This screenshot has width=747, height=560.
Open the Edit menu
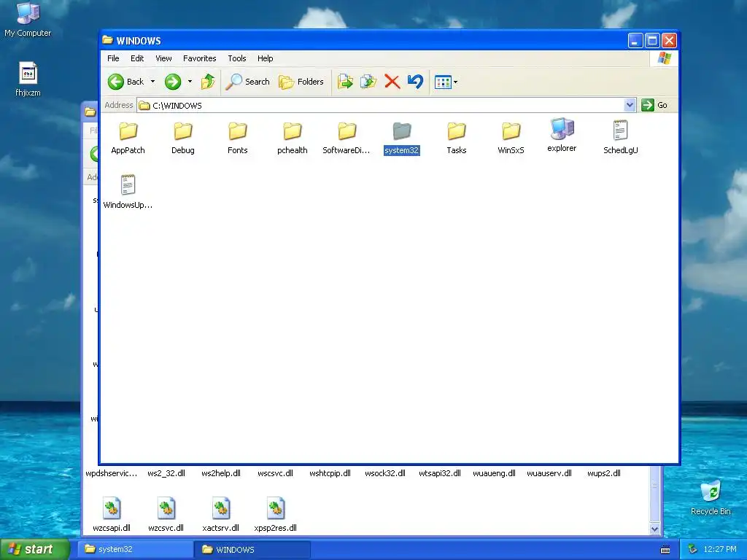[x=137, y=58]
